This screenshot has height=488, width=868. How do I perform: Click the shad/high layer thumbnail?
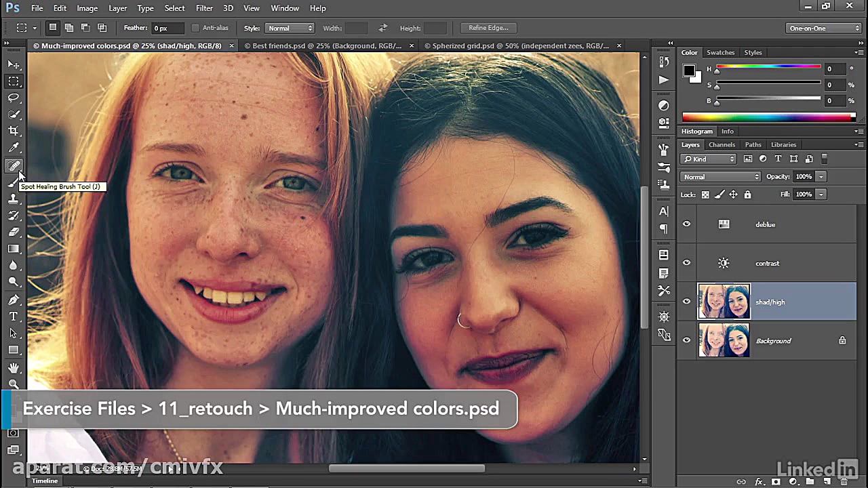(724, 302)
